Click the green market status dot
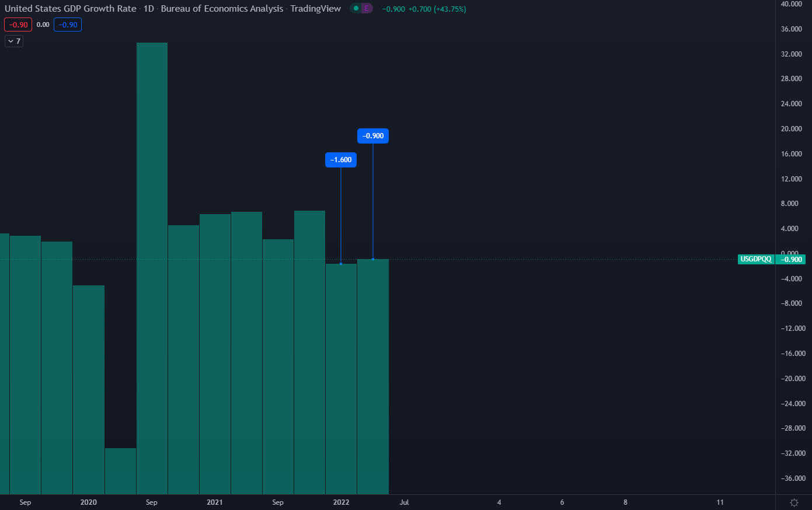 [x=356, y=8]
